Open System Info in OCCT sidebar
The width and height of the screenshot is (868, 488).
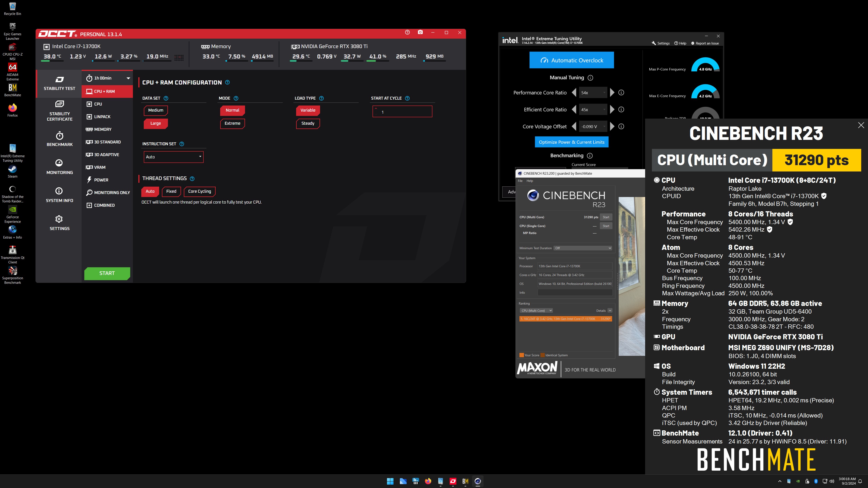[59, 195]
